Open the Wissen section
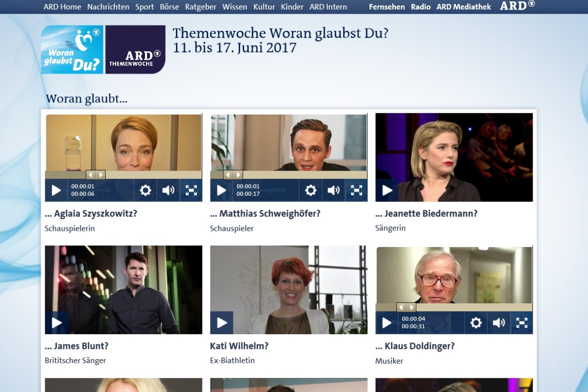This screenshot has height=392, width=588. (235, 7)
